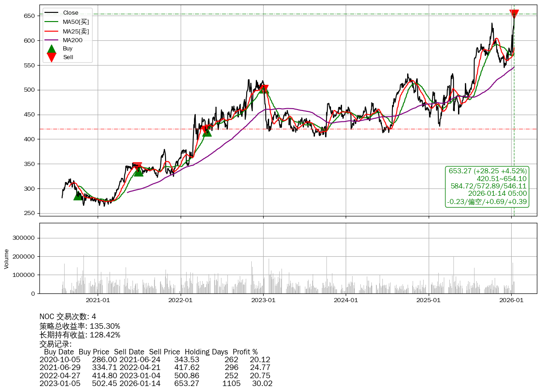Image resolution: width=541 pixels, height=392 pixels.
Task: Click the 2026-01 x-axis date label
Action: point(511,300)
